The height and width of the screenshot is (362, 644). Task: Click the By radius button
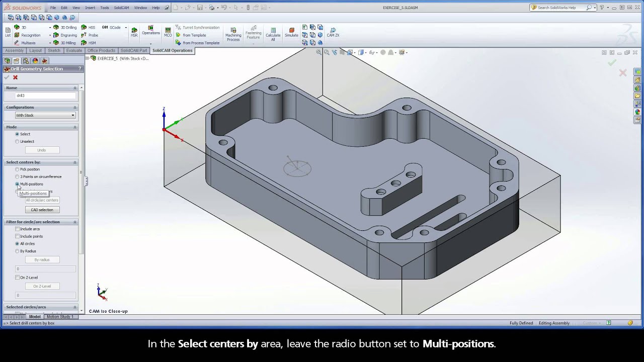pos(42,260)
